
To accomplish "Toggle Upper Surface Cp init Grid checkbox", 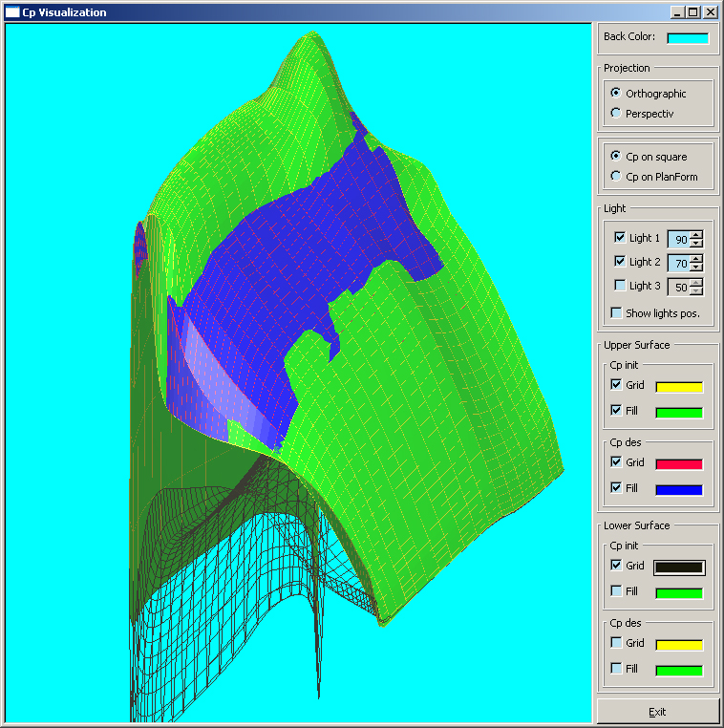I will 616,384.
